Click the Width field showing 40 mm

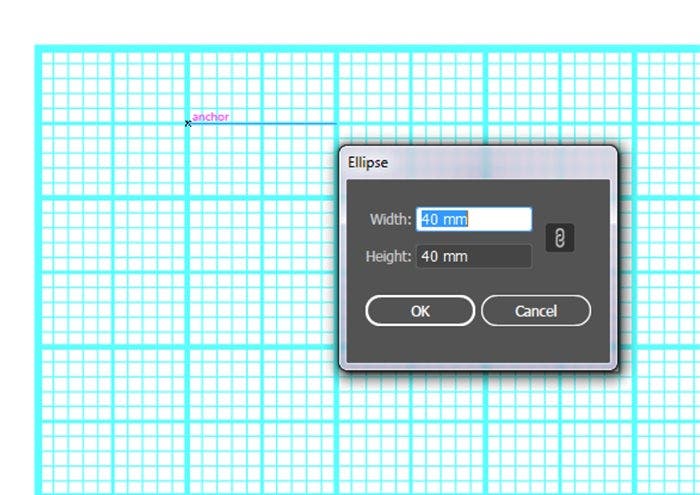(x=474, y=220)
